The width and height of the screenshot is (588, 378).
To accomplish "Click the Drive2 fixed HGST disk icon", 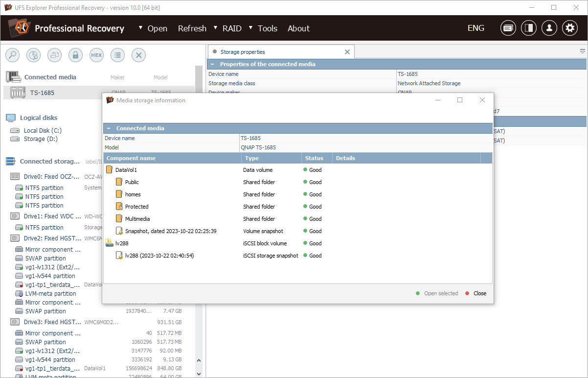I will (15, 238).
